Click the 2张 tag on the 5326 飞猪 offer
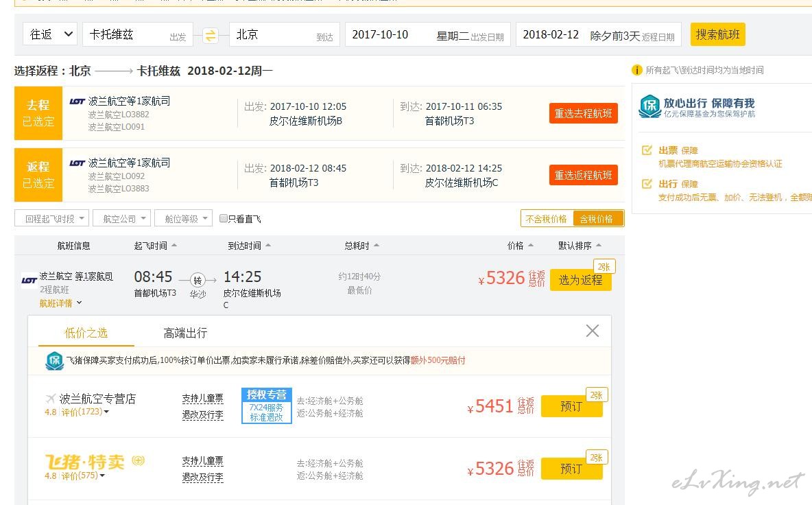The height and width of the screenshot is (505, 812). pos(597,458)
